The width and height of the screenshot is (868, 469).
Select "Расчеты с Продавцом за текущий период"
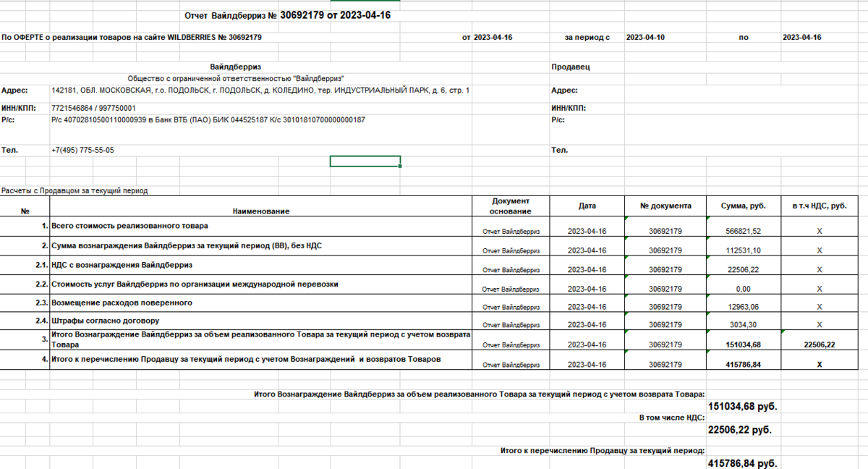pos(75,191)
